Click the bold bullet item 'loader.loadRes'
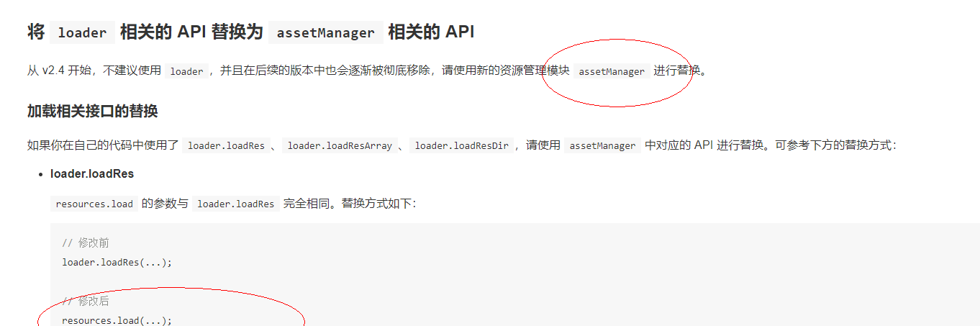 (x=92, y=174)
